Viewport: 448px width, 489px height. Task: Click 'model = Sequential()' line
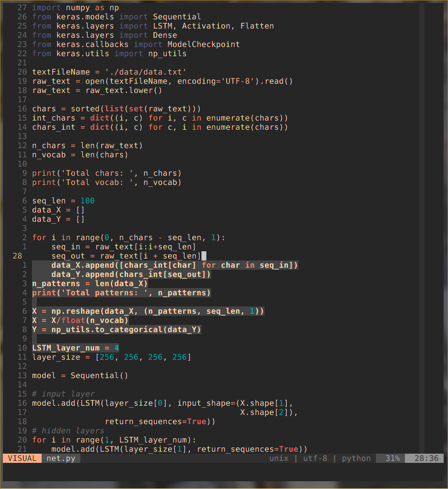tap(80, 376)
